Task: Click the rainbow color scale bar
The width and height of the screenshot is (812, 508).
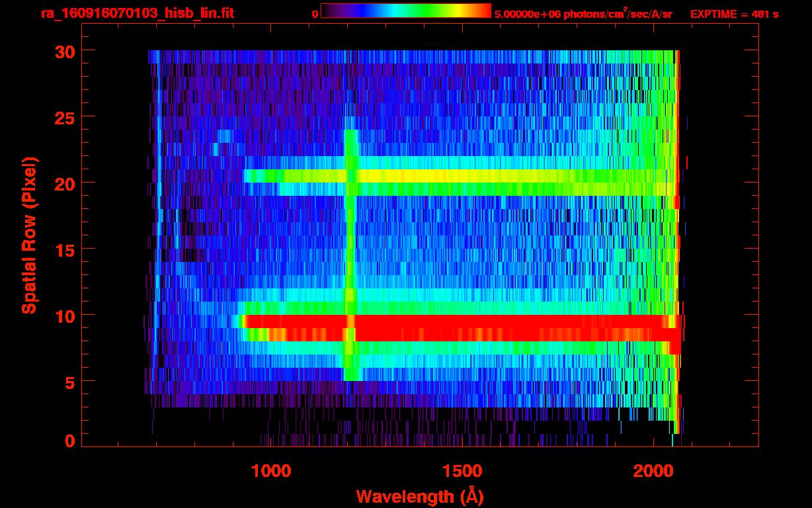Action: click(406, 11)
